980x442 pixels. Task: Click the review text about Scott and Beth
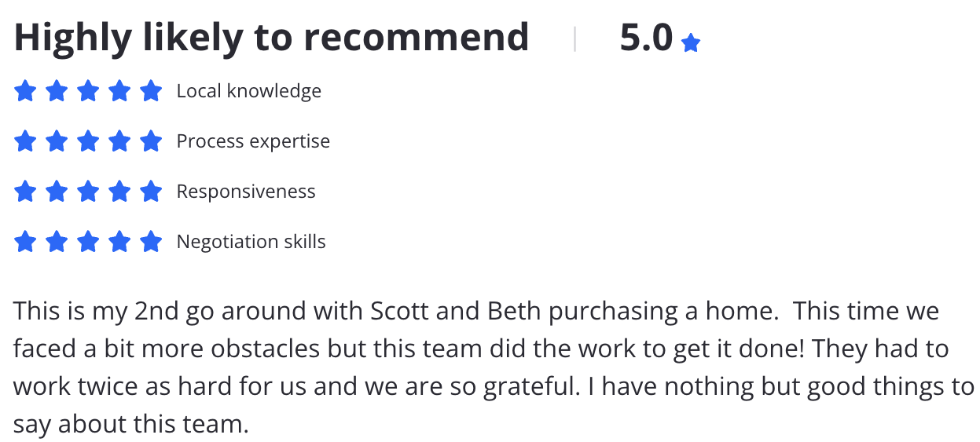tap(494, 367)
